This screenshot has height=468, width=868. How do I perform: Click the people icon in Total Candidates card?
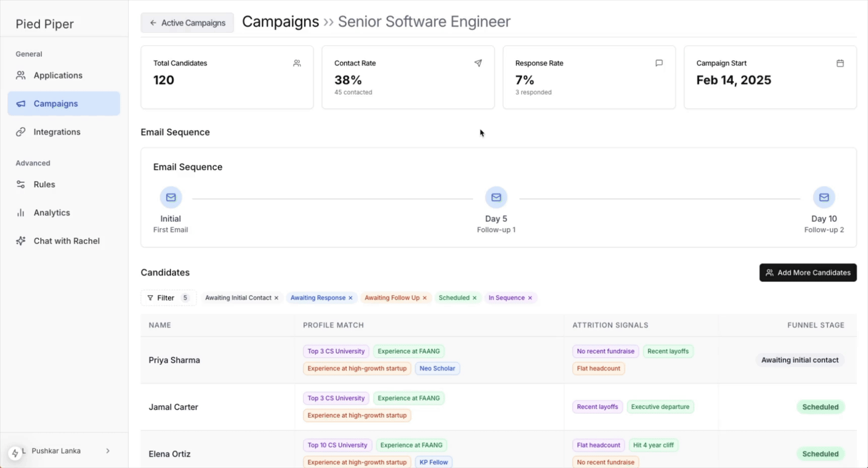point(297,63)
